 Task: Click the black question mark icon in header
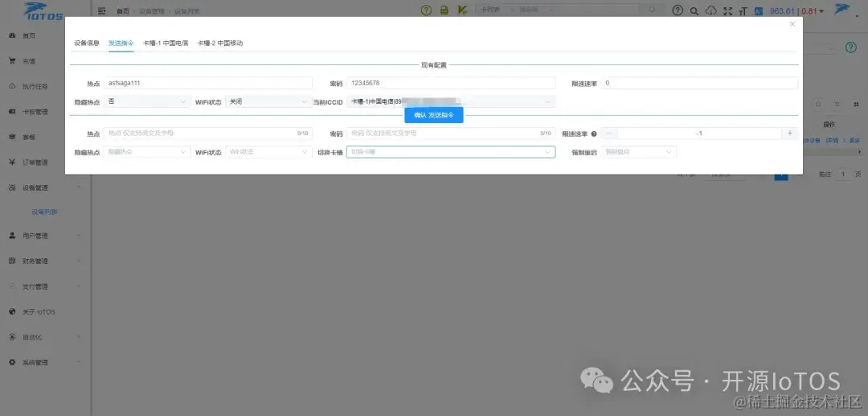point(677,10)
